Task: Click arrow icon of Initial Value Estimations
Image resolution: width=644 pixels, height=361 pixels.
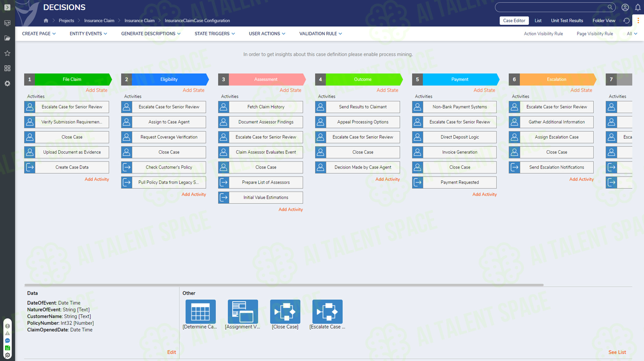Action: pyautogui.click(x=224, y=197)
